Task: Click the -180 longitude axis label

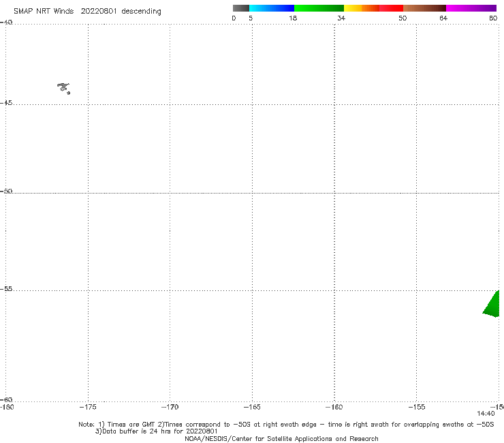Action: pos(7,407)
